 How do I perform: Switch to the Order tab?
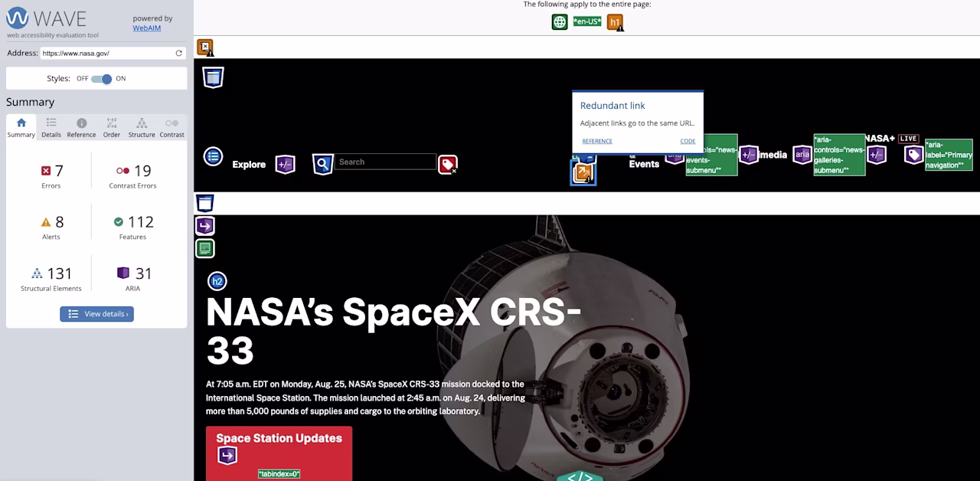click(x=112, y=127)
